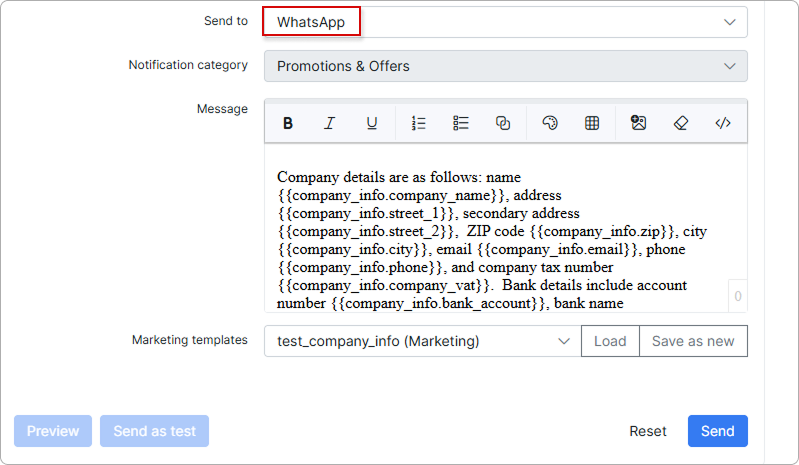Insert a bulleted list in message

click(x=461, y=123)
